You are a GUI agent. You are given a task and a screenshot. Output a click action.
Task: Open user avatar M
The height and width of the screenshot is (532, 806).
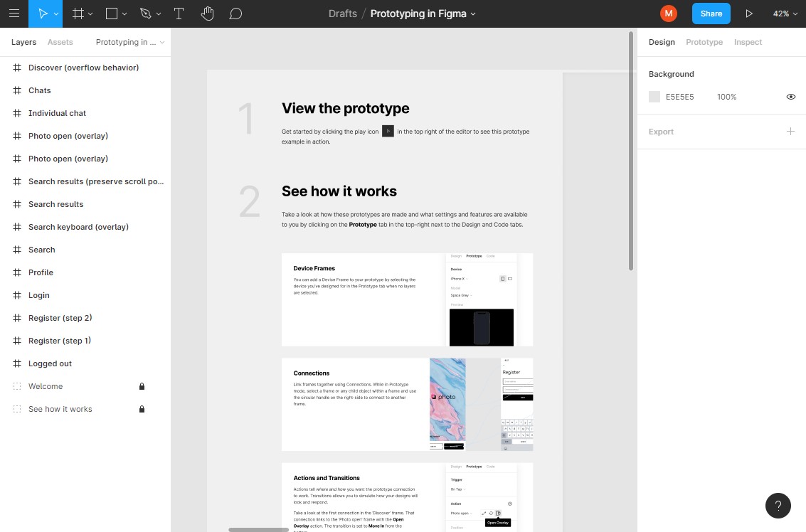pos(668,14)
